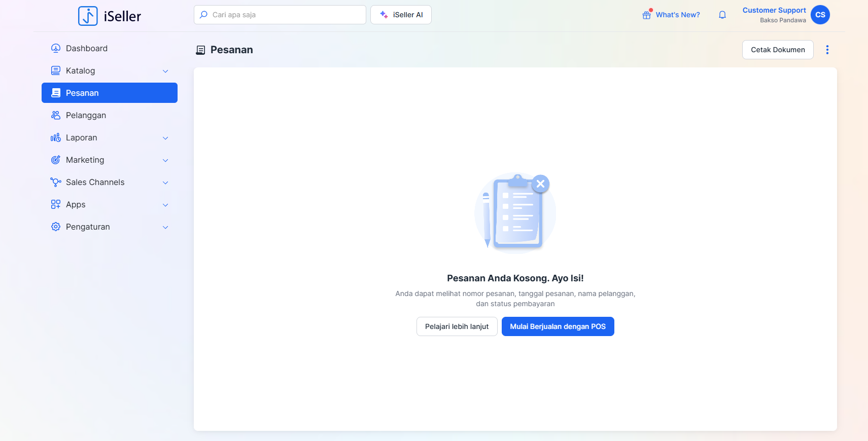The width and height of the screenshot is (868, 441).
Task: Click the What's New gift icon
Action: pos(646,15)
